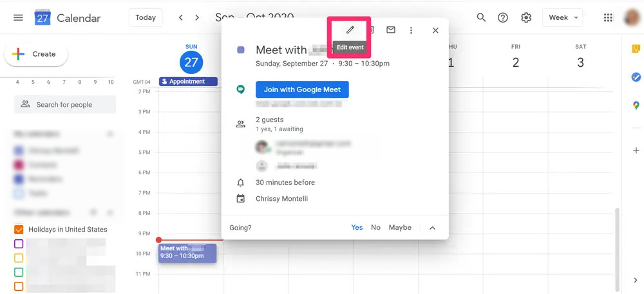Open the Settings gear menu
Screen dimensions: 644x294
pos(526,17)
